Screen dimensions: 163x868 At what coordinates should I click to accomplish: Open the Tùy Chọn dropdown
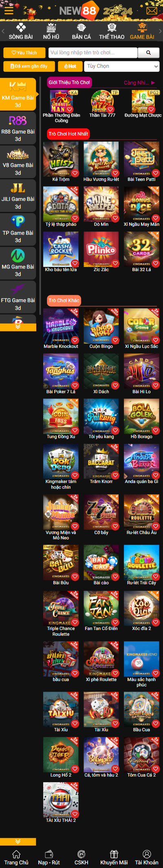[122, 66]
